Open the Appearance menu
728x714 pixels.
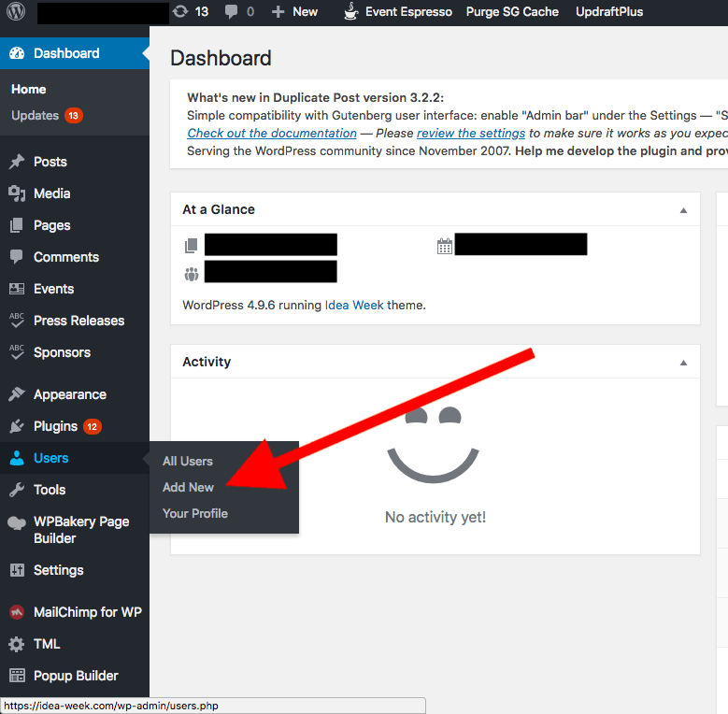(x=70, y=394)
